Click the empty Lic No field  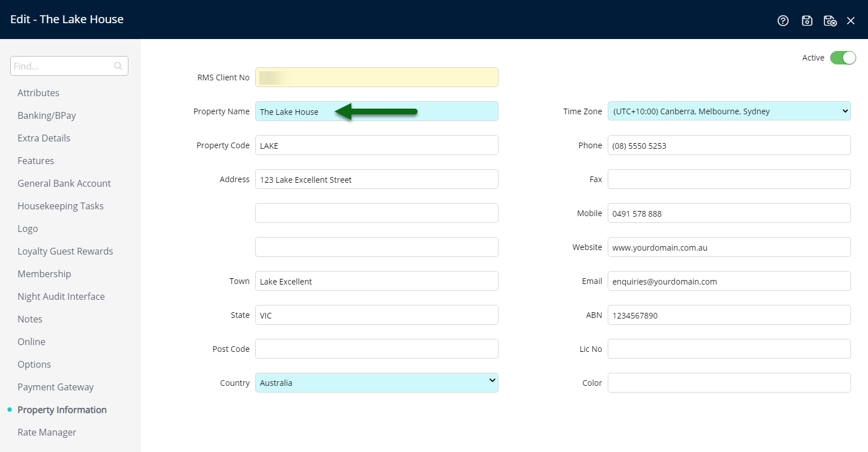click(729, 348)
